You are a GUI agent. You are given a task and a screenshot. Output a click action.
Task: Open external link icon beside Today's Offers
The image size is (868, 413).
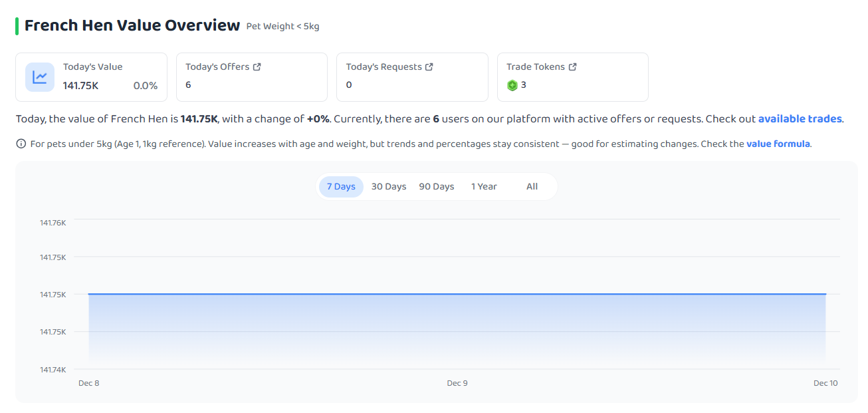click(257, 67)
